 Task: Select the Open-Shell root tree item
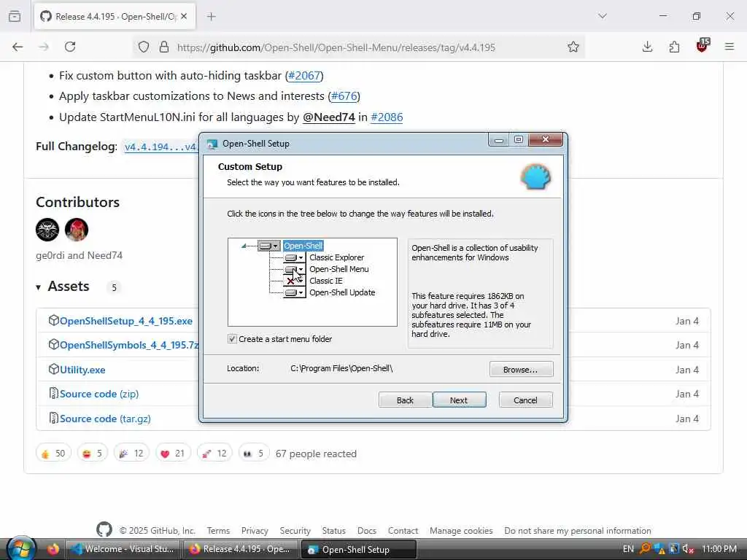coord(303,246)
